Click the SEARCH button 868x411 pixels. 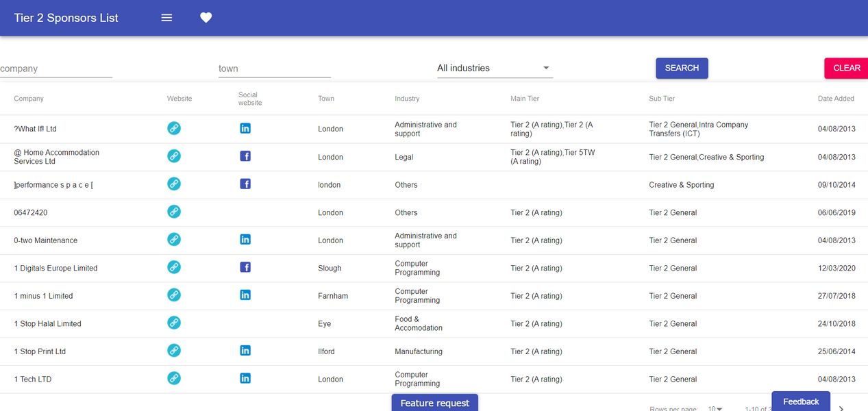coord(681,68)
